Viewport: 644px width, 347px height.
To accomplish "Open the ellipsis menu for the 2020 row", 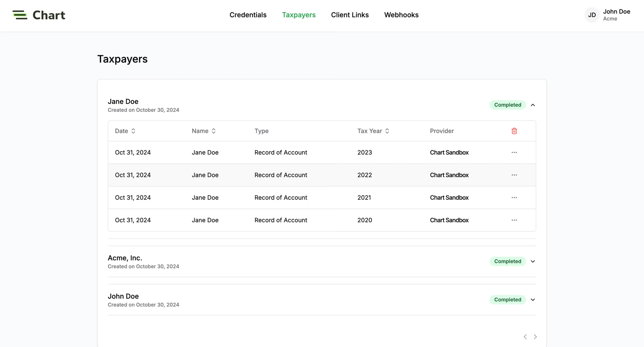I will pos(514,220).
